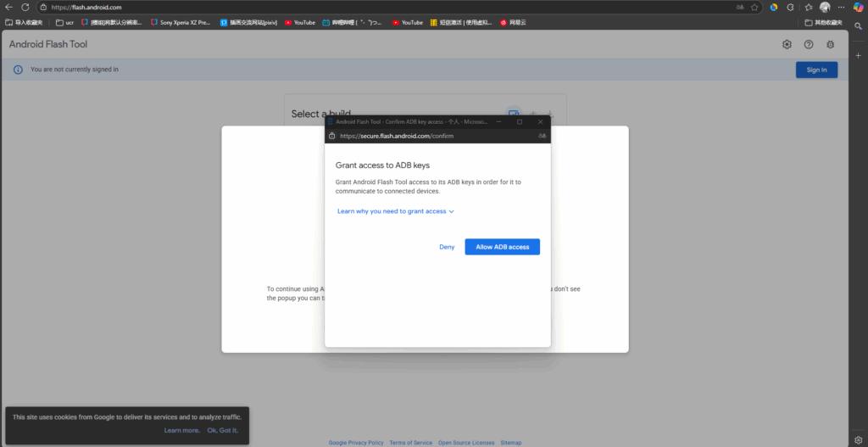Image resolution: width=868 pixels, height=447 pixels.
Task: Open Terms of Service footer link
Action: pos(411,443)
